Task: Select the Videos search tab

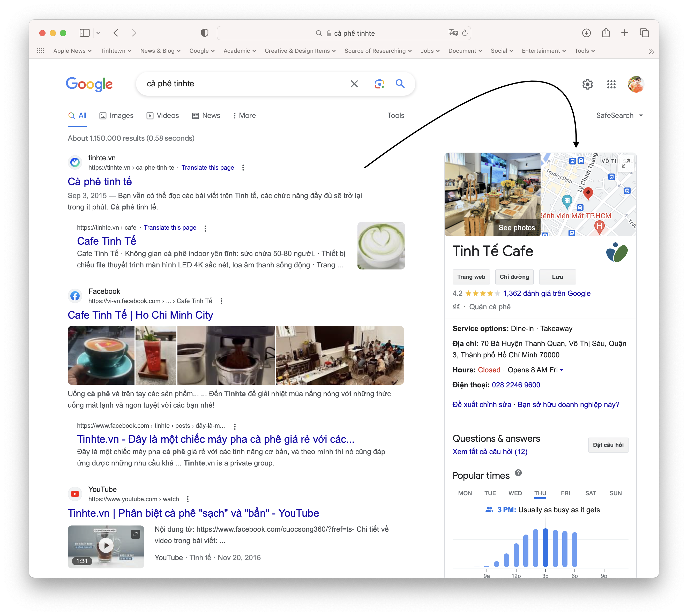Action: pyautogui.click(x=162, y=115)
